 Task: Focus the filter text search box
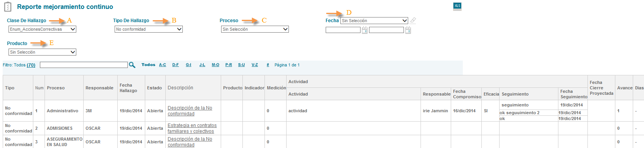click(x=84, y=65)
